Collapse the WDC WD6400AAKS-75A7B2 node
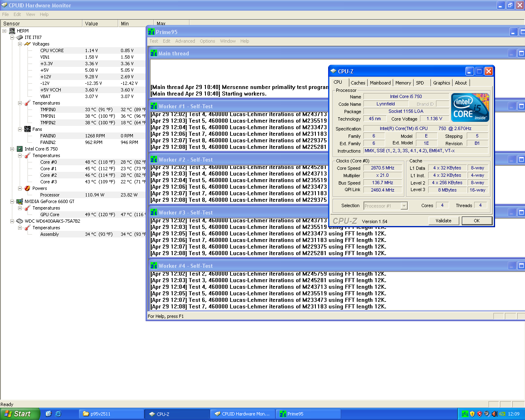 coord(12,221)
